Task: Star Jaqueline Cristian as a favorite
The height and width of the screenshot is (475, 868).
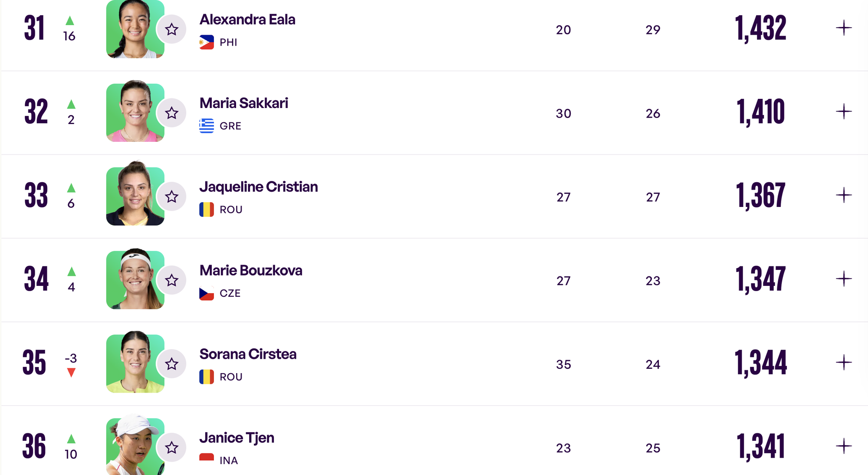Action: pos(172,197)
